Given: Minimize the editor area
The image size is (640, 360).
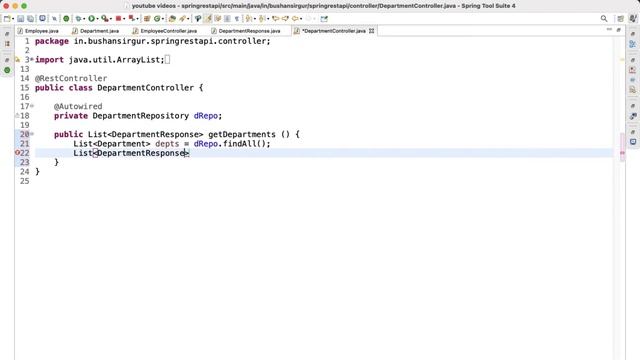Looking at the screenshot, I should coord(609,30).
